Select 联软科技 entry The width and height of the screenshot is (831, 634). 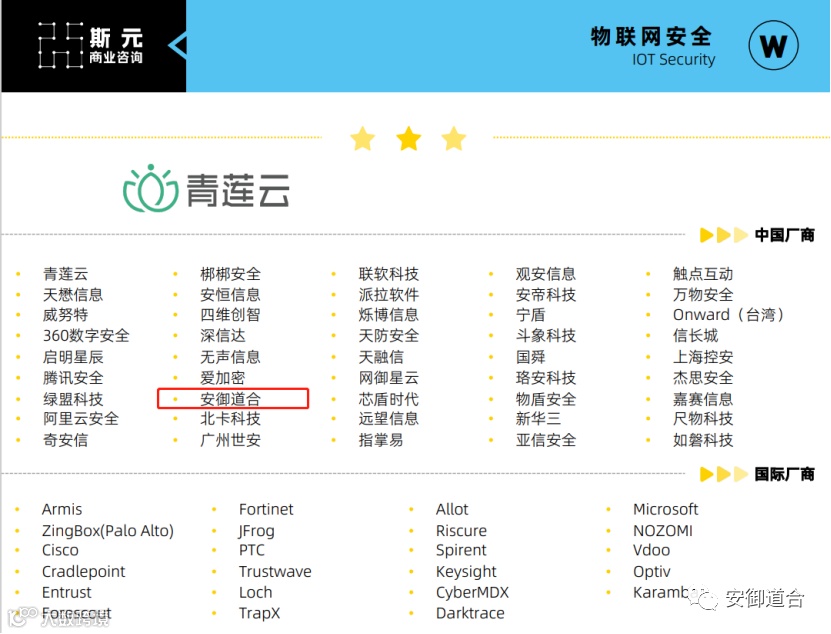(x=388, y=274)
